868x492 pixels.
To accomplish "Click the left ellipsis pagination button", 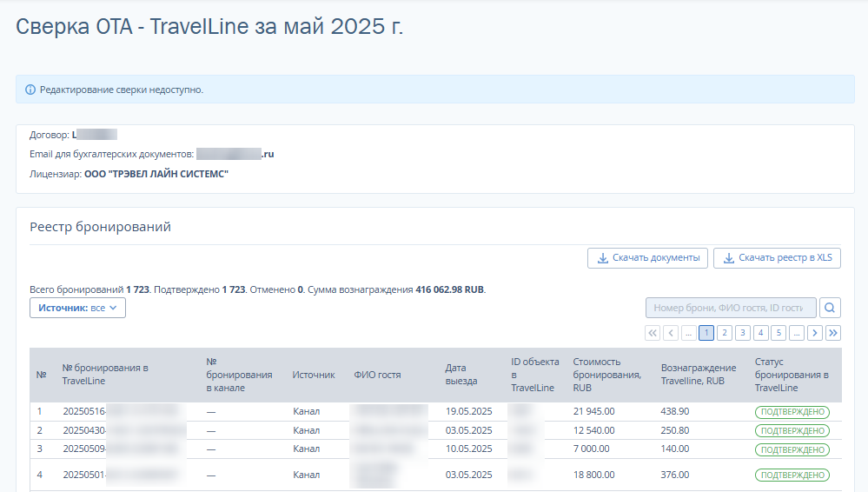I will tap(688, 333).
